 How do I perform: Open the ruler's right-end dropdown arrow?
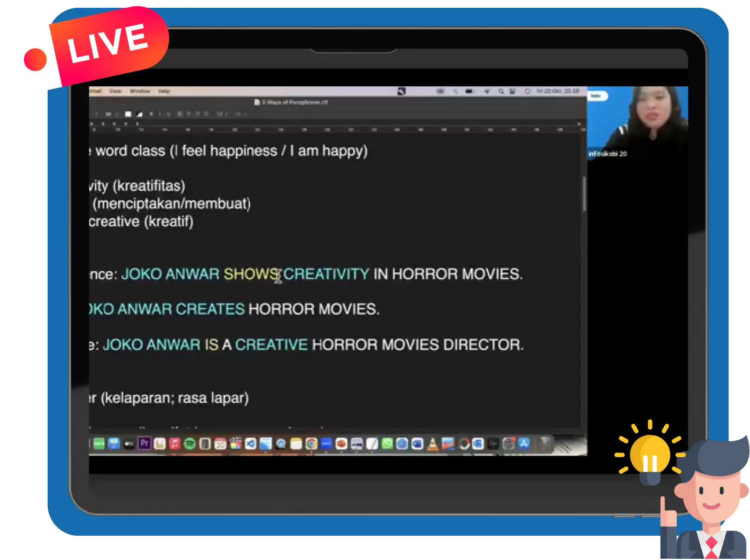(579, 124)
